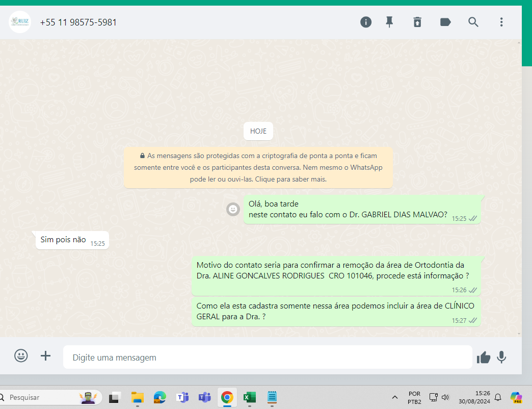
Task: Click the archive/delete box icon in header
Action: (417, 22)
